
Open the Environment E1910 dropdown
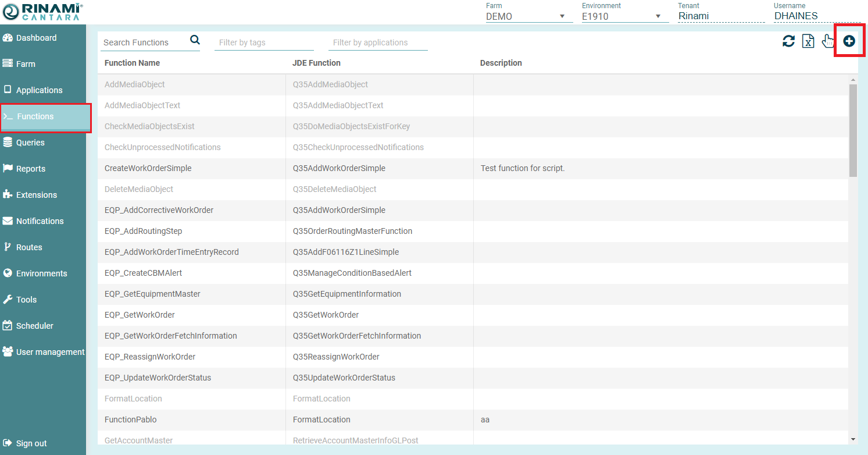[x=658, y=16]
